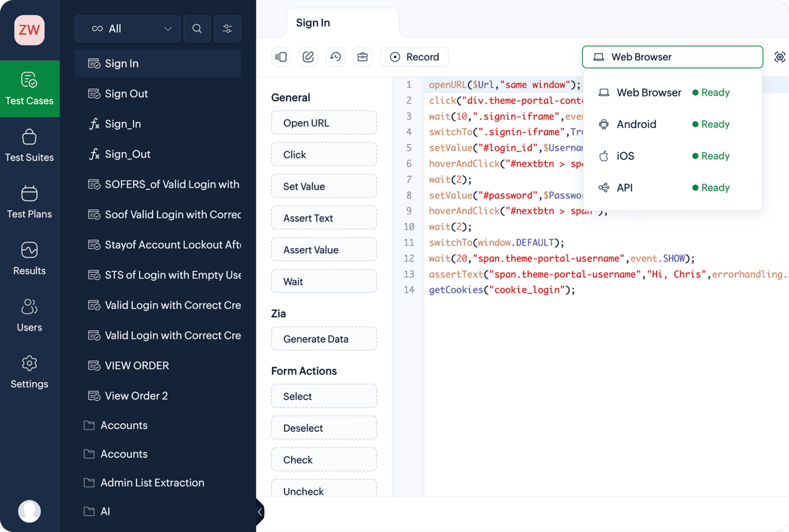Open the Sign_In function item
The height and width of the screenshot is (532, 789).
click(158, 124)
